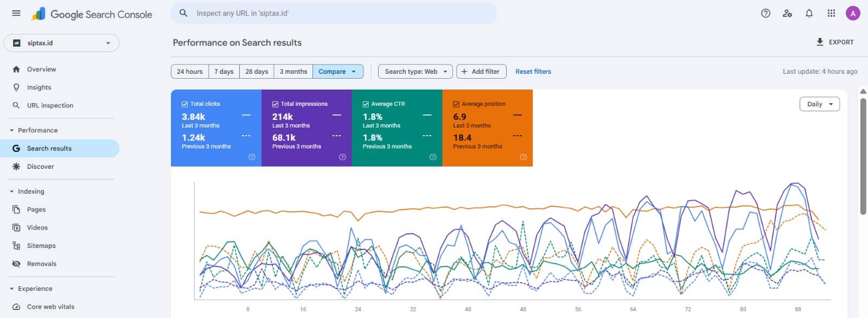This screenshot has width=868, height=318.
Task: Go to URL inspection in sidebar
Action: point(50,105)
